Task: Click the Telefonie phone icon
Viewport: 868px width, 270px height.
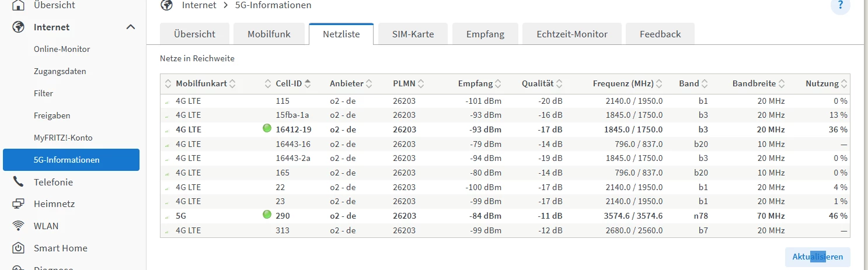Action: coord(19,182)
